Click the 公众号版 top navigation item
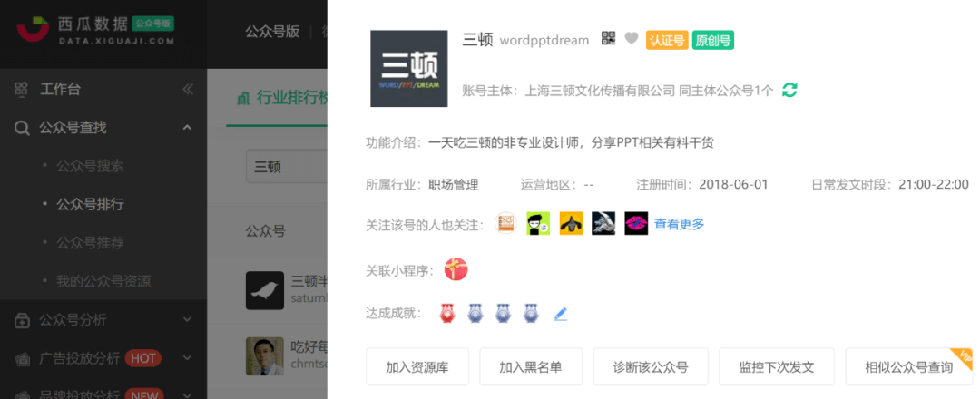The image size is (980, 399). click(272, 32)
